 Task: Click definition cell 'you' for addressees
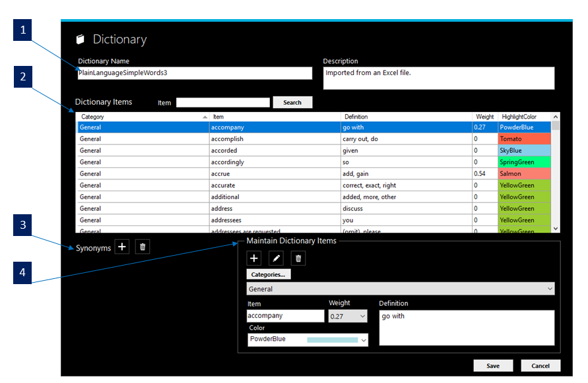pyautogui.click(x=407, y=220)
